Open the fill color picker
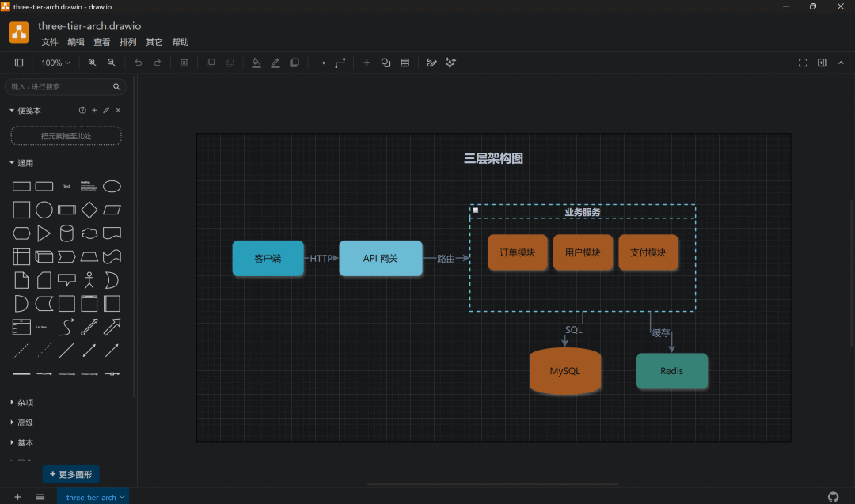 [x=256, y=63]
